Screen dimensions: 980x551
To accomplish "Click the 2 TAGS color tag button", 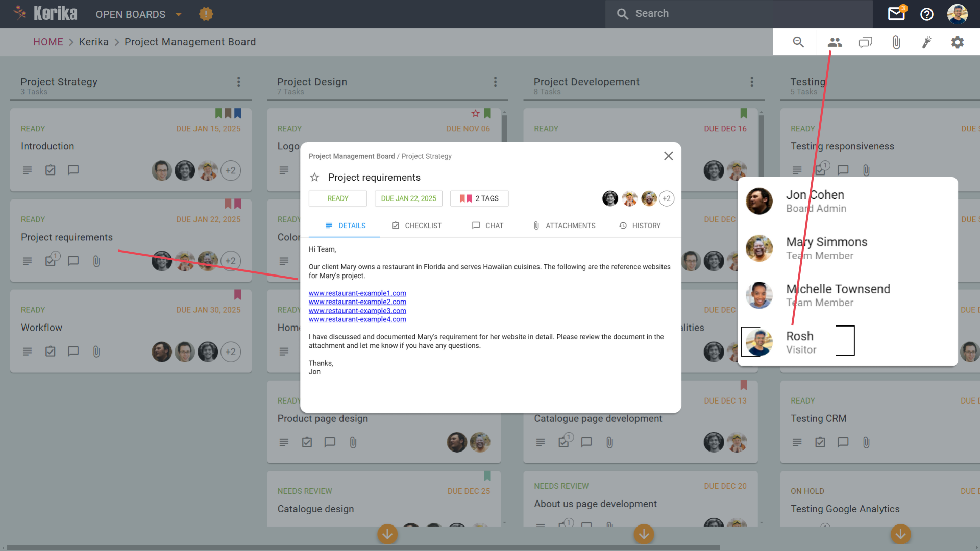I will (479, 198).
